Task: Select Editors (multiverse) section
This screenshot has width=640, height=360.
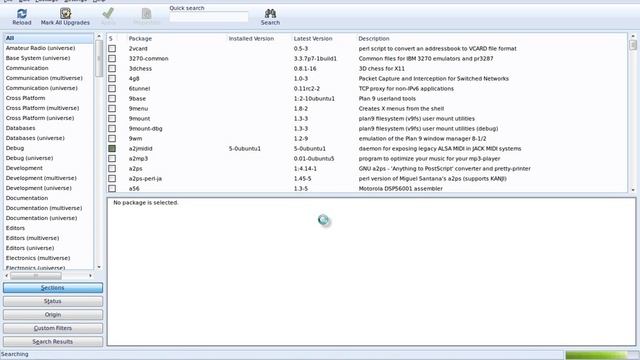Action: (x=32, y=238)
